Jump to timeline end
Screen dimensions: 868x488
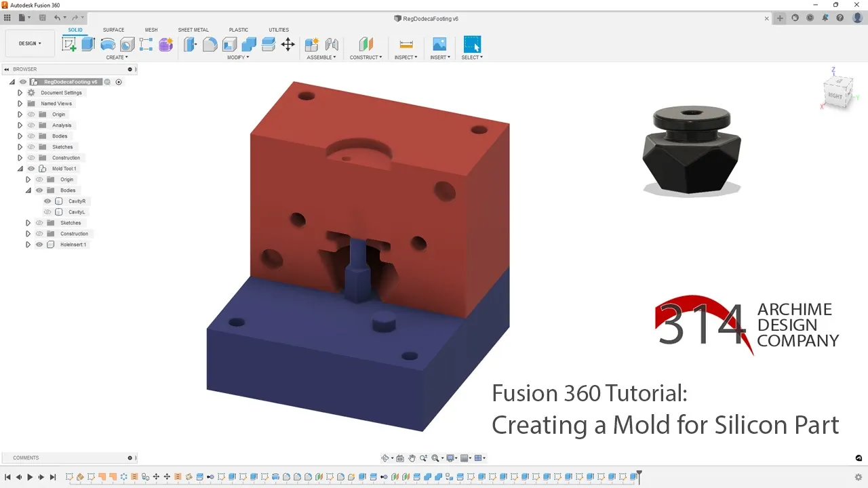pos(53,478)
